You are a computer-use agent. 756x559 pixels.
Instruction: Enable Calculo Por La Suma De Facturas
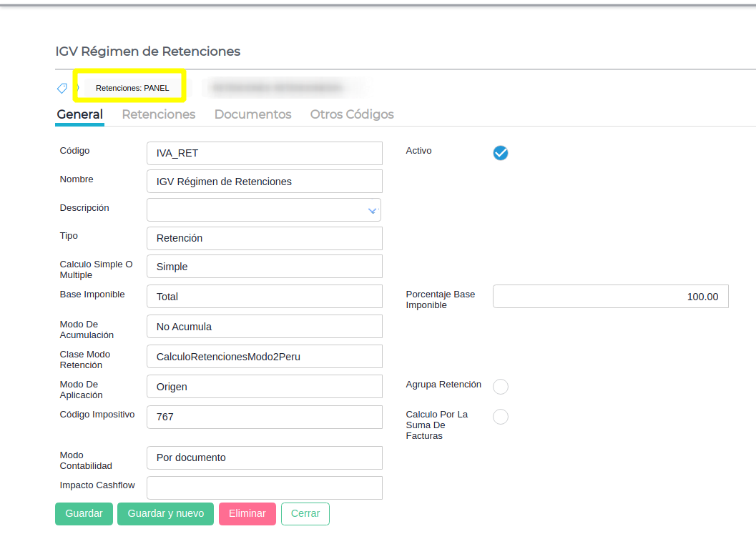coord(501,417)
